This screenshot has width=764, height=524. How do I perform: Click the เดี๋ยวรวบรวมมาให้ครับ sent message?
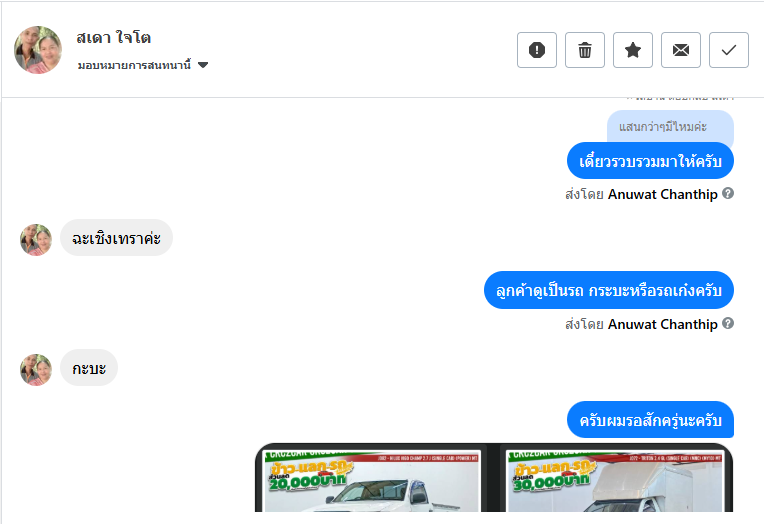click(x=650, y=161)
